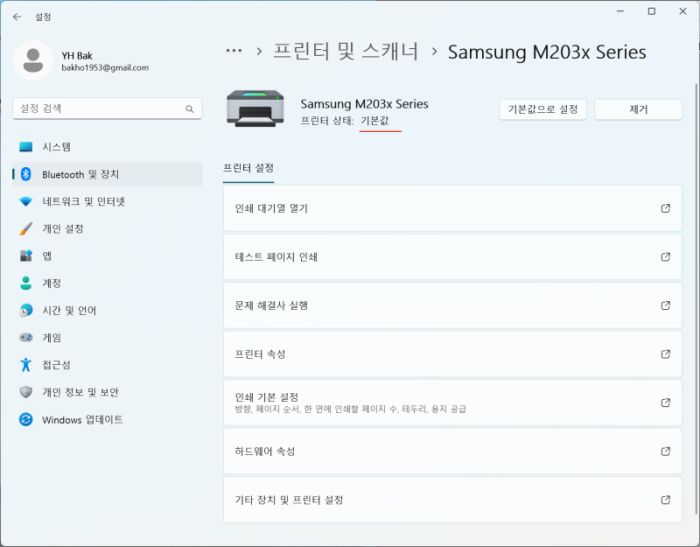
Task: Open 개인 설정 from its paintbrush icon
Action: [26, 229]
